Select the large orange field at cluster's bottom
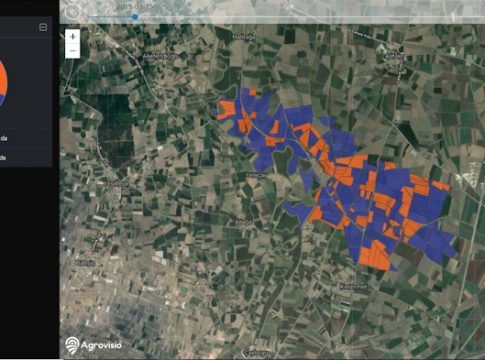 pos(375,255)
